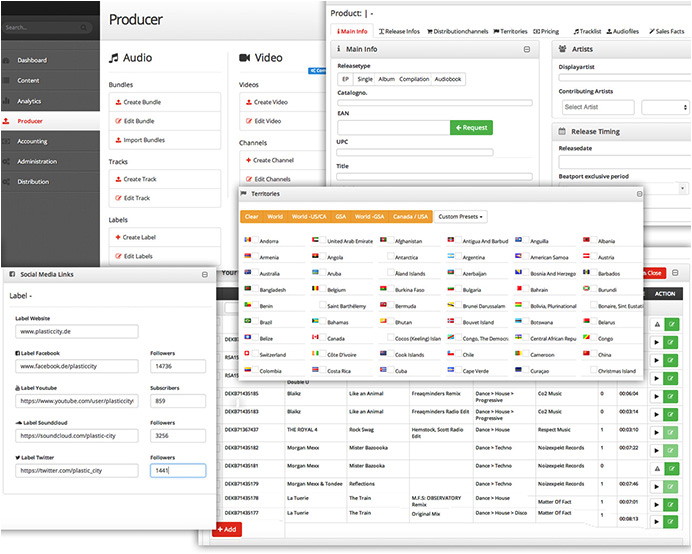
Task: Collapse the Main Info panel
Action: (526, 48)
